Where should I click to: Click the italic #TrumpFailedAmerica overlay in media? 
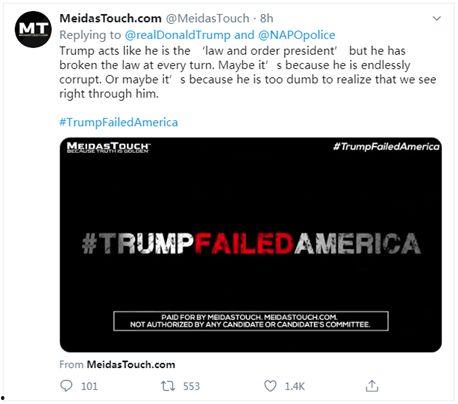pyautogui.click(x=386, y=146)
